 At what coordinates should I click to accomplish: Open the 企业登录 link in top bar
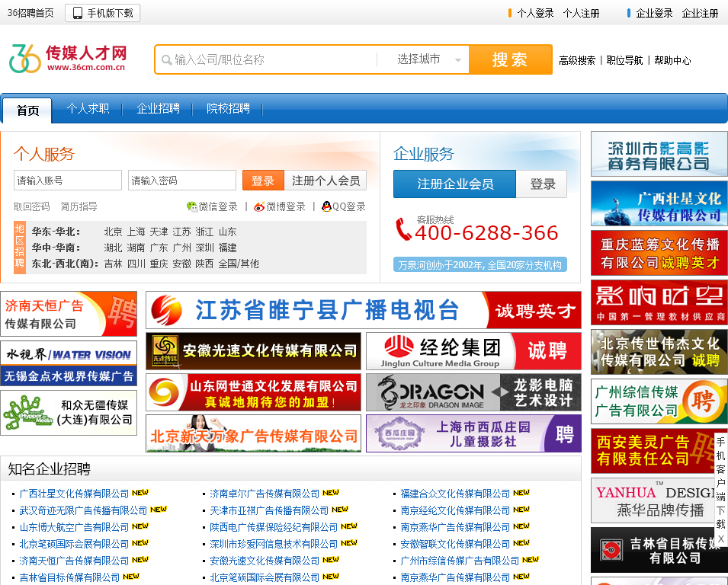tap(654, 13)
